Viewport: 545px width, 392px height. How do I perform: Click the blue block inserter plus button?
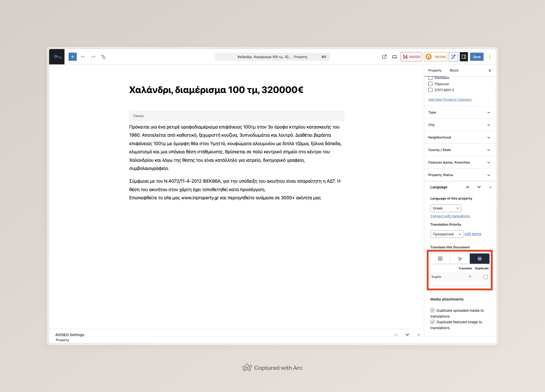point(72,57)
